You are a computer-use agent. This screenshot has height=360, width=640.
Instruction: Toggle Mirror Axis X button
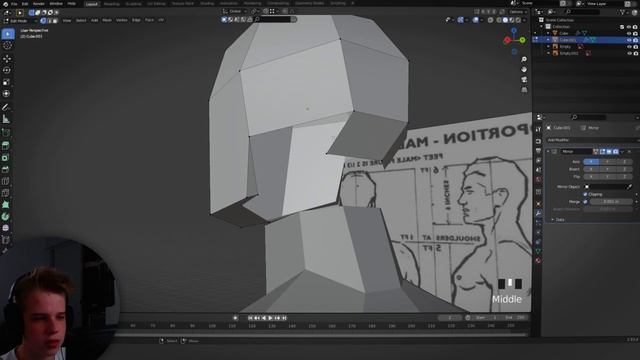(591, 162)
